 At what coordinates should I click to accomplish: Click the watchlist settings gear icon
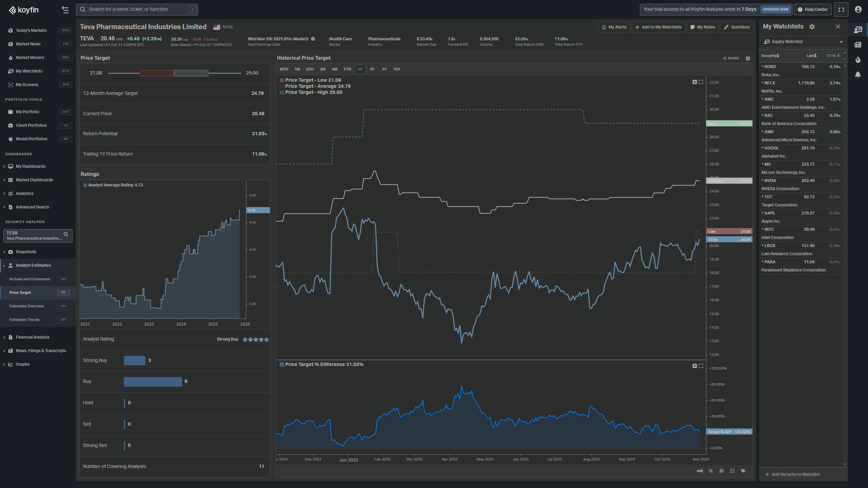point(812,27)
